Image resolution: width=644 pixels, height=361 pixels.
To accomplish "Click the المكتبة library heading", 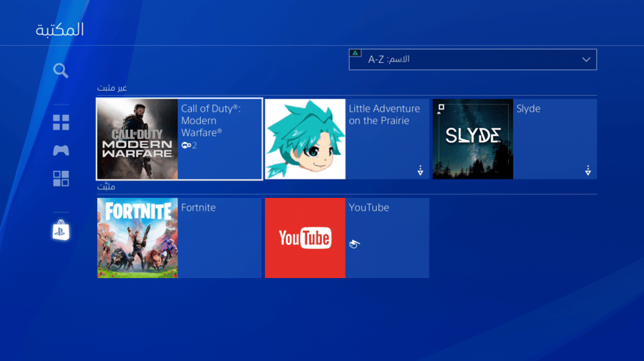I will click(x=59, y=29).
